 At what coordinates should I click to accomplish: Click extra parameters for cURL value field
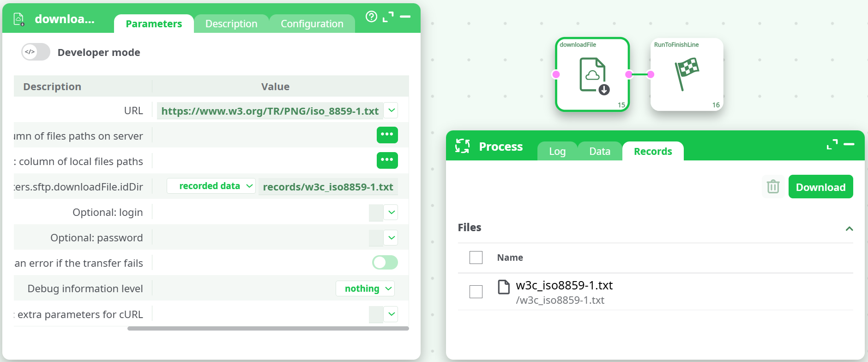click(x=376, y=314)
